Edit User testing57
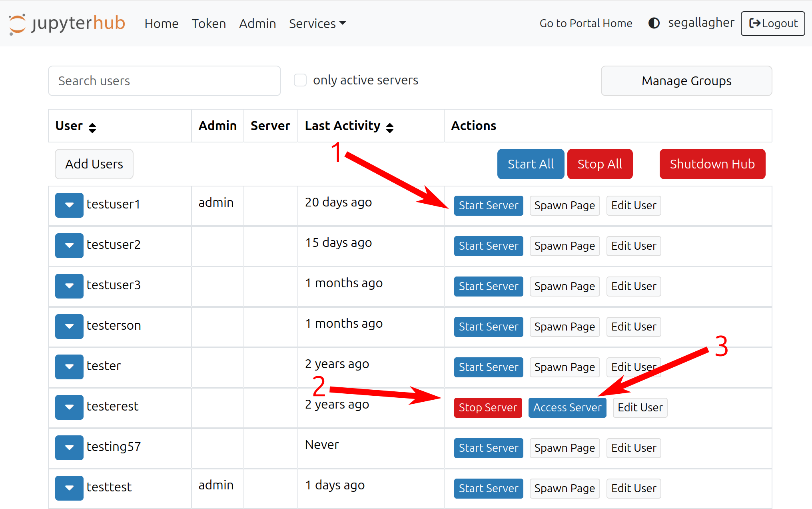 (634, 448)
